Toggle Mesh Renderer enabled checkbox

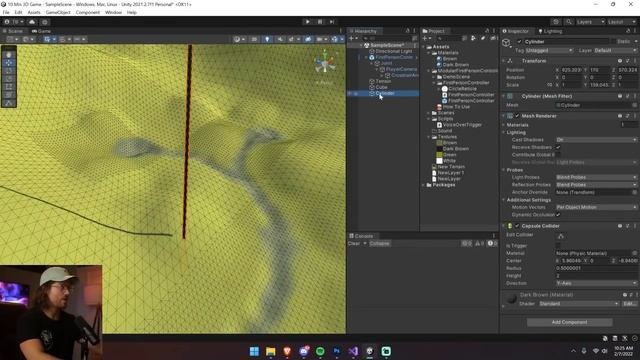pyautogui.click(x=517, y=116)
